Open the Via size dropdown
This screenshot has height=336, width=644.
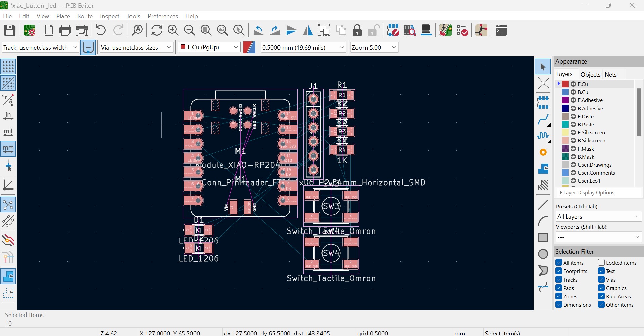(136, 47)
